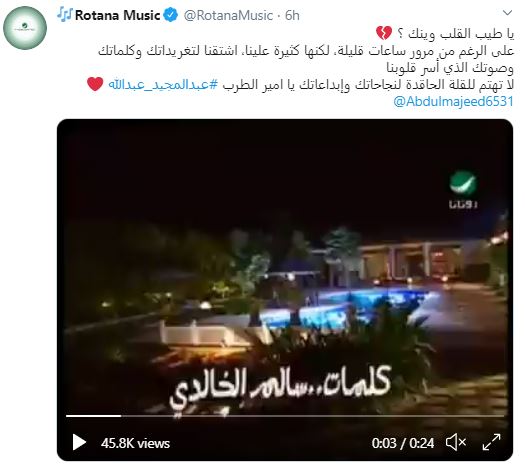Open the @Abdulmajeed6531 mention

click(x=453, y=101)
